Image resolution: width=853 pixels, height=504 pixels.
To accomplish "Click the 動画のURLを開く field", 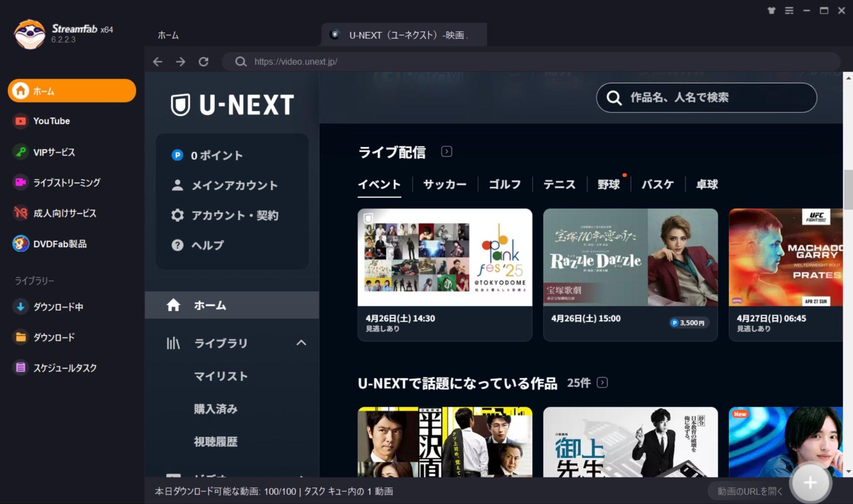I will pyautogui.click(x=750, y=491).
